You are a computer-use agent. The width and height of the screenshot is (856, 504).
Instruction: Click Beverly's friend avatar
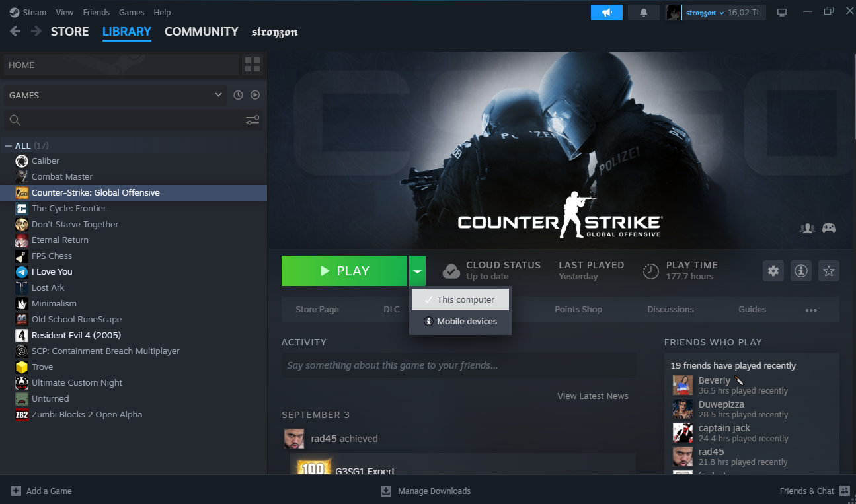click(683, 385)
